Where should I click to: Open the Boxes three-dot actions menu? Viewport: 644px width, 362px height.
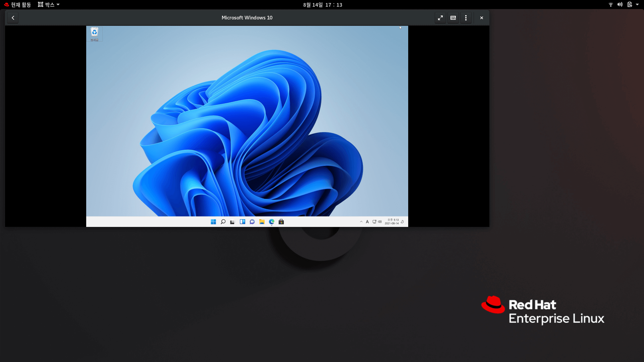point(466,18)
